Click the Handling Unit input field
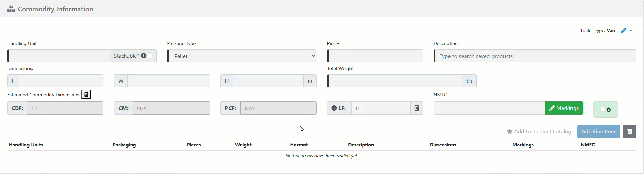Screen dimensions: 644x174 (x=59, y=56)
